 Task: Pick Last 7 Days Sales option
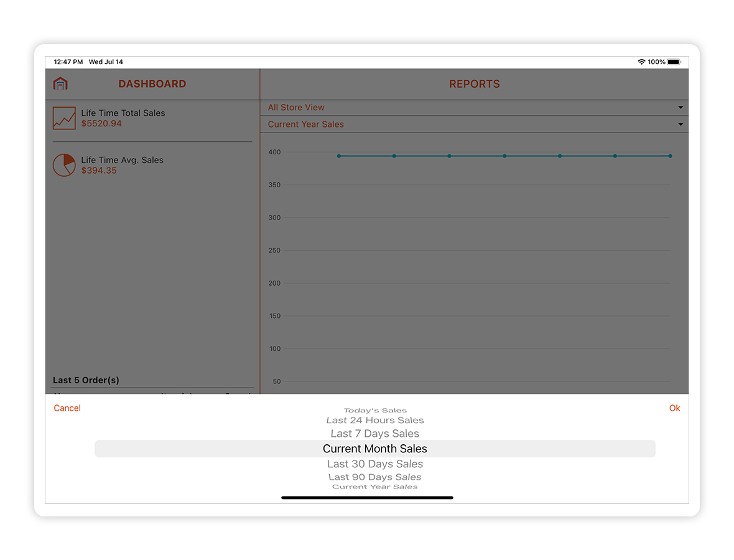click(x=375, y=434)
